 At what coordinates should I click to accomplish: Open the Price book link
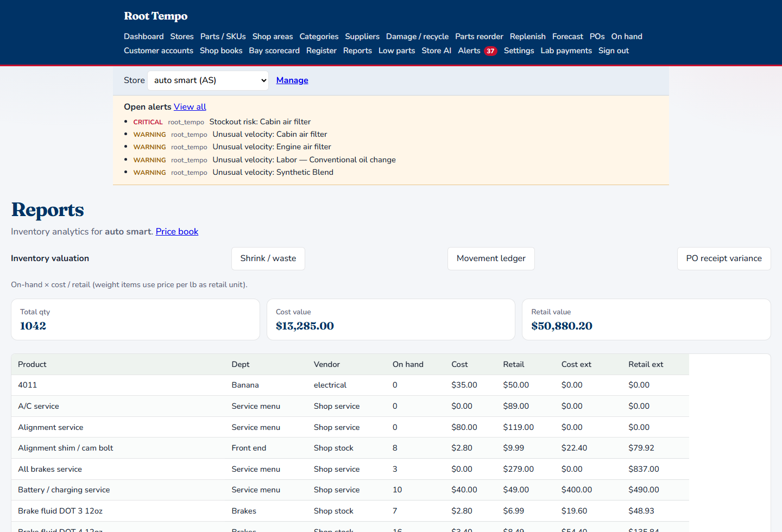coord(177,231)
